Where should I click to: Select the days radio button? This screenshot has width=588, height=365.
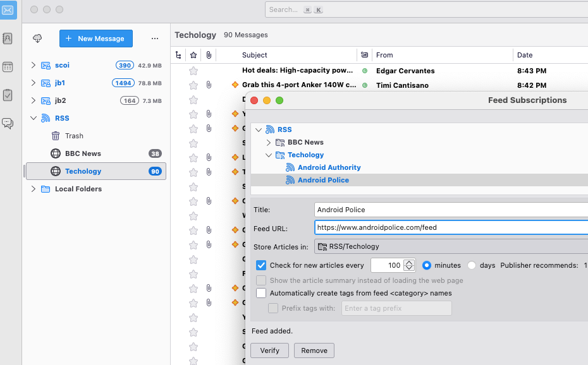coord(472,265)
